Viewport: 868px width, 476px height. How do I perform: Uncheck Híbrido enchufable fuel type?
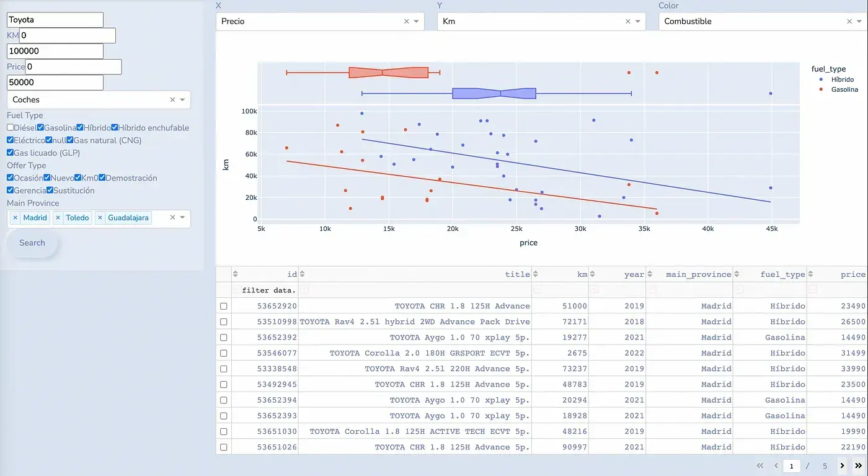(115, 127)
